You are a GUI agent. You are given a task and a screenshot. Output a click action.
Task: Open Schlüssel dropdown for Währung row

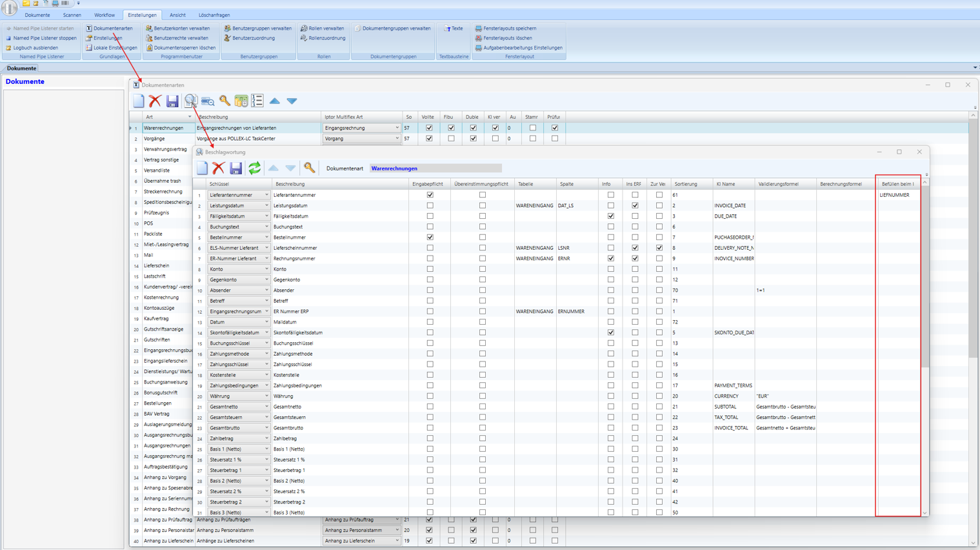pos(266,396)
